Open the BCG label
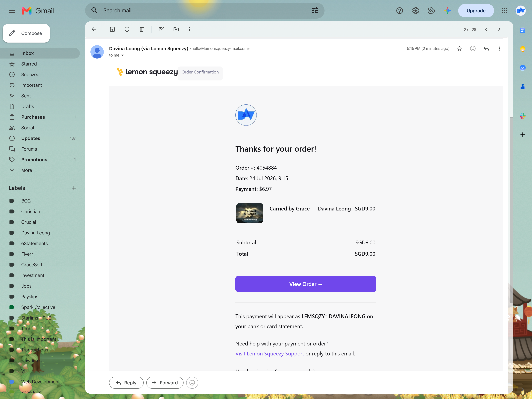This screenshot has width=532, height=399. [x=40, y=201]
